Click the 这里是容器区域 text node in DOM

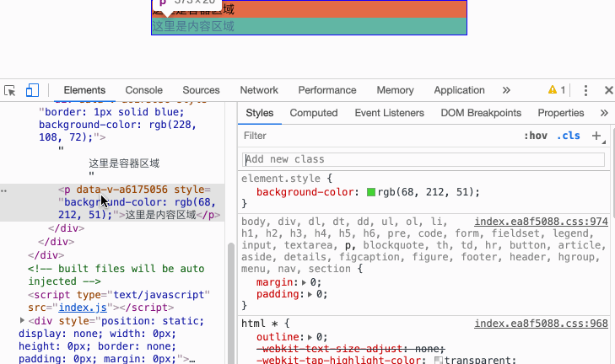point(124,163)
